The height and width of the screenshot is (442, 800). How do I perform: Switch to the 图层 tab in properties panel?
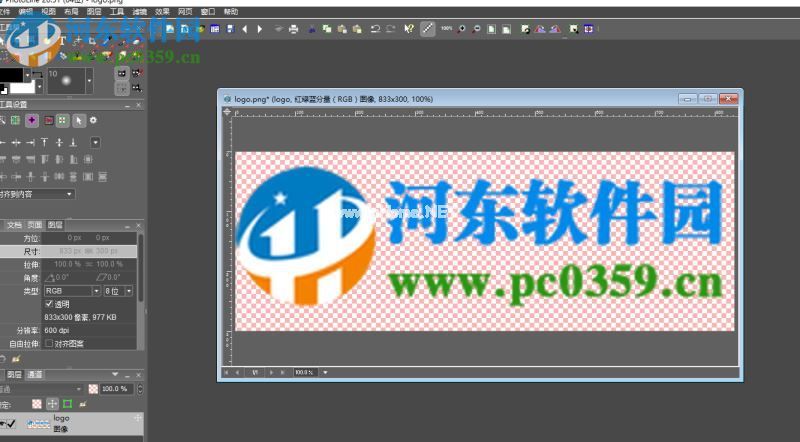point(55,225)
